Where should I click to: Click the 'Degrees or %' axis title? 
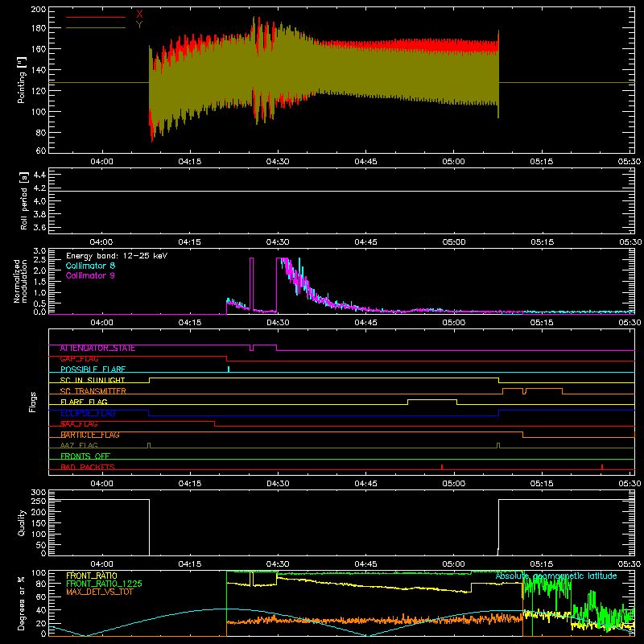(21, 603)
